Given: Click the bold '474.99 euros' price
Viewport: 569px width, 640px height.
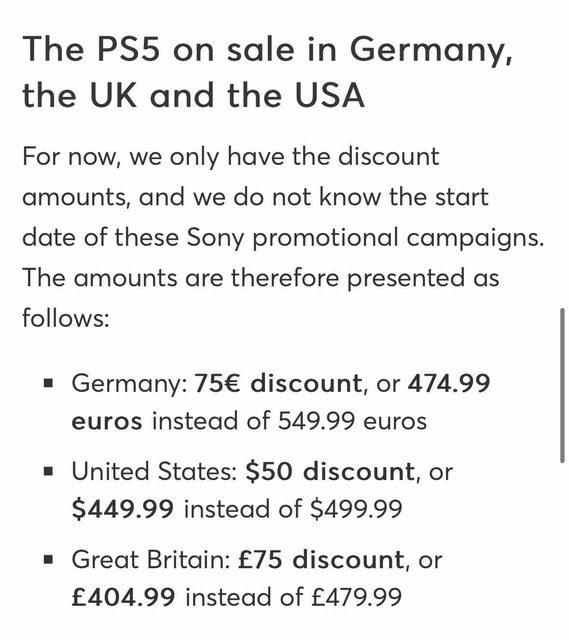Looking at the screenshot, I should [x=281, y=402].
